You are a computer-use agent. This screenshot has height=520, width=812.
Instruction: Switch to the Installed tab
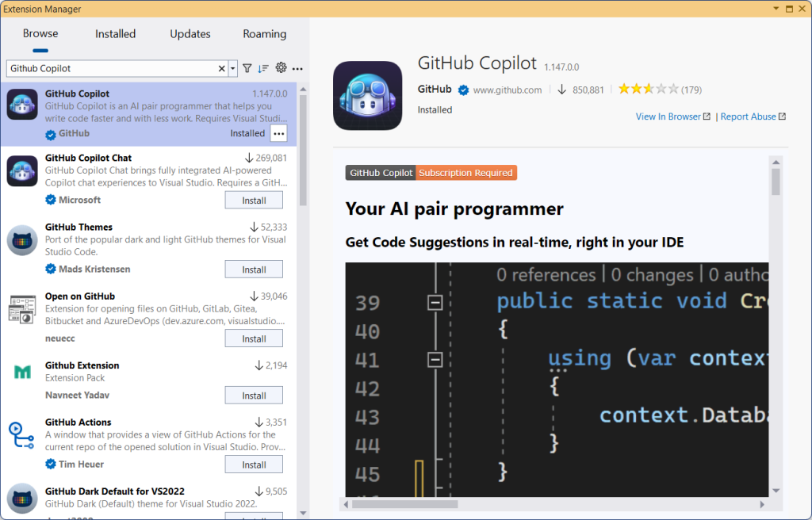[115, 33]
